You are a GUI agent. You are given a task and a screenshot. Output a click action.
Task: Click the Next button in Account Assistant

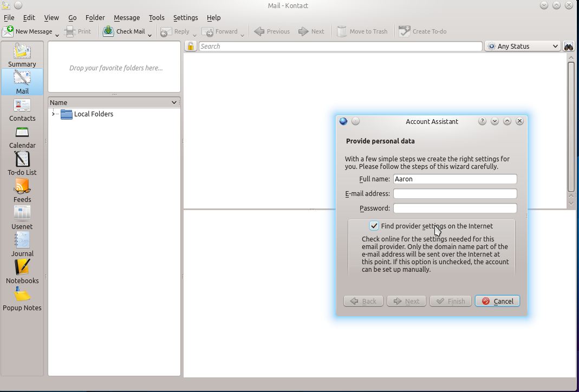tap(406, 301)
